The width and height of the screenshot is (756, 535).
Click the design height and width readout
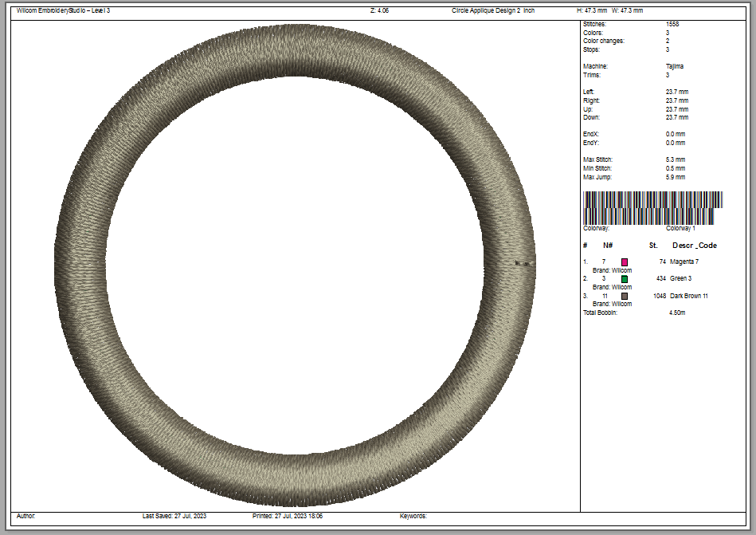click(609, 10)
